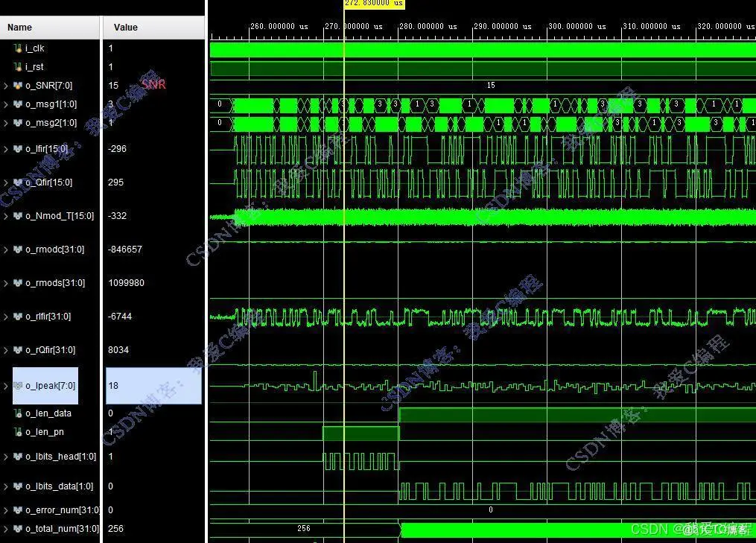Select the wire icon next to i_clk
The width and height of the screenshot is (756, 543).
(16, 48)
